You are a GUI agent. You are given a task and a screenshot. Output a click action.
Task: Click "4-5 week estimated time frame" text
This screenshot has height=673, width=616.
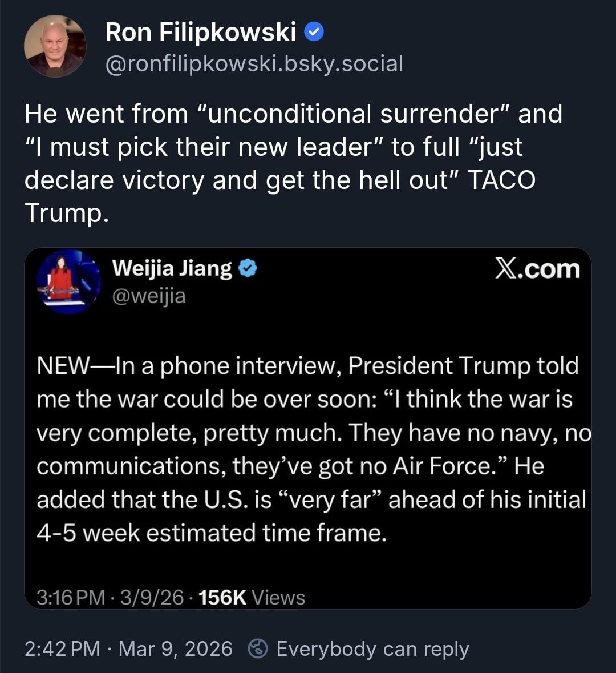point(211,533)
